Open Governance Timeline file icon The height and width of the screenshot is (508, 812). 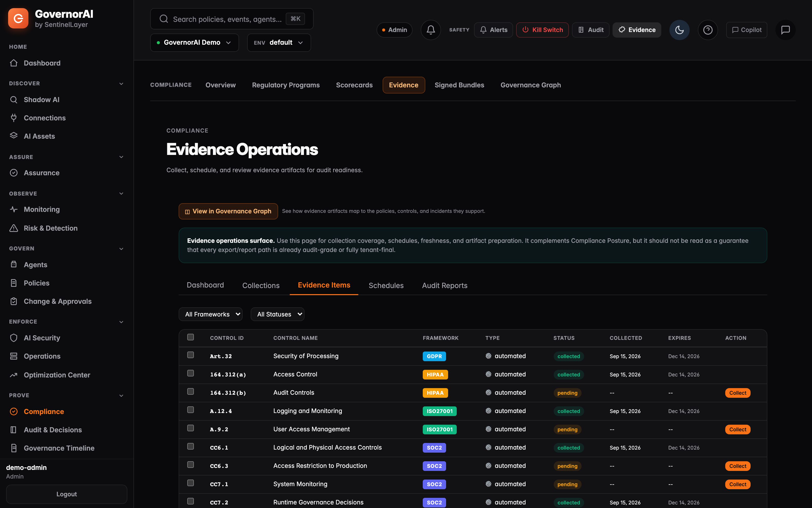pyautogui.click(x=14, y=448)
